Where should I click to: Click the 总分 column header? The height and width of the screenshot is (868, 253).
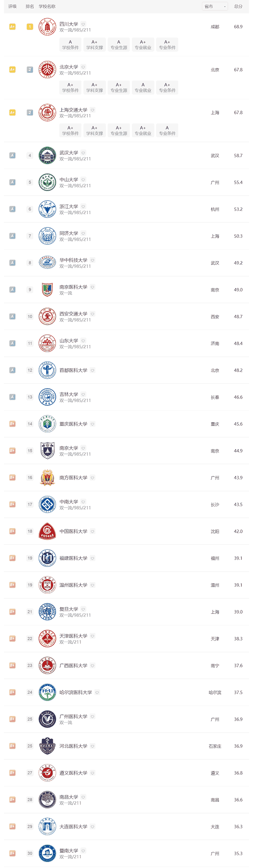[x=238, y=6]
